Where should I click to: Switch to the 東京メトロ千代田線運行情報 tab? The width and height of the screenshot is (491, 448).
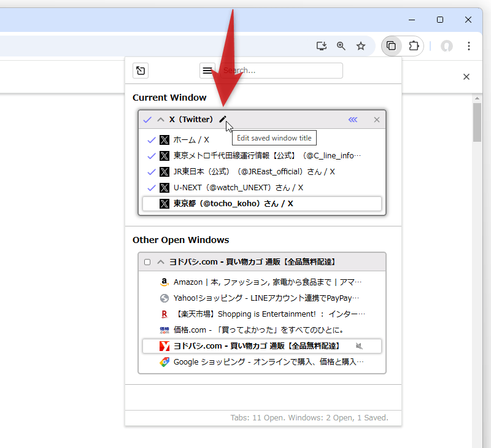pos(267,156)
